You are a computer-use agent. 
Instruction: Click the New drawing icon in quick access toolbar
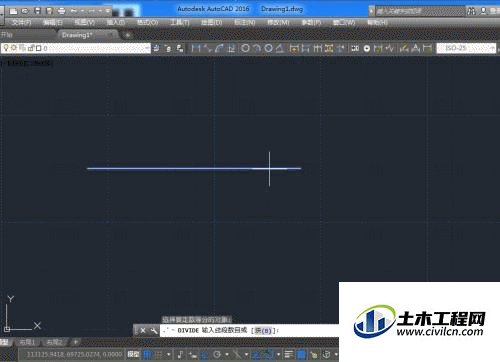tap(13, 11)
